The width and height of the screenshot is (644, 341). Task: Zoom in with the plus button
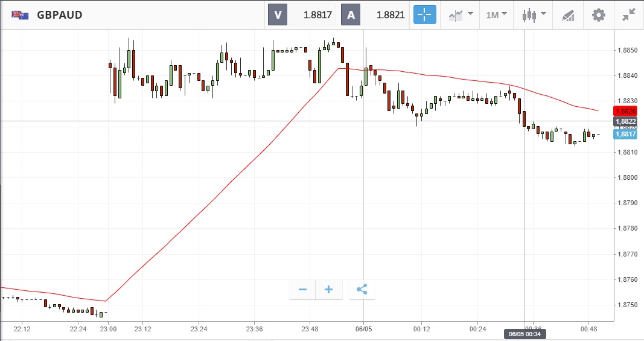pyautogui.click(x=329, y=290)
